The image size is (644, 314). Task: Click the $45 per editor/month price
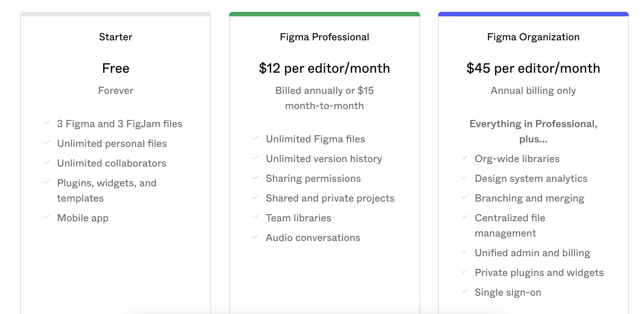533,68
